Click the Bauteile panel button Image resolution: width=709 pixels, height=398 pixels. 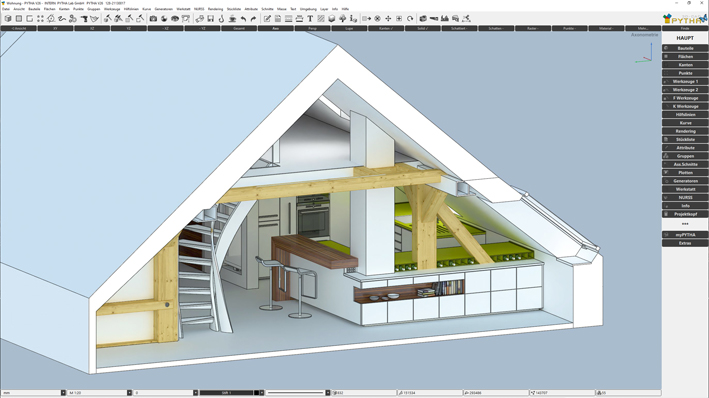(x=685, y=48)
